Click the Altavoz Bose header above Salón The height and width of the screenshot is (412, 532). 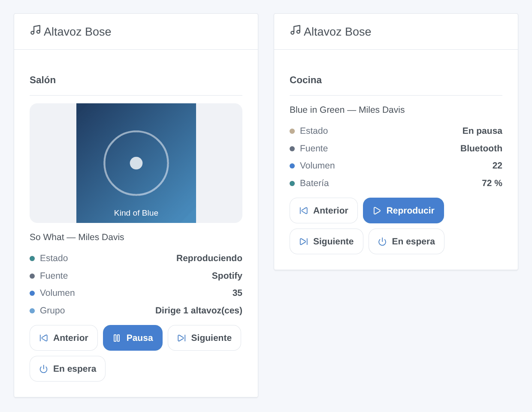coord(77,32)
